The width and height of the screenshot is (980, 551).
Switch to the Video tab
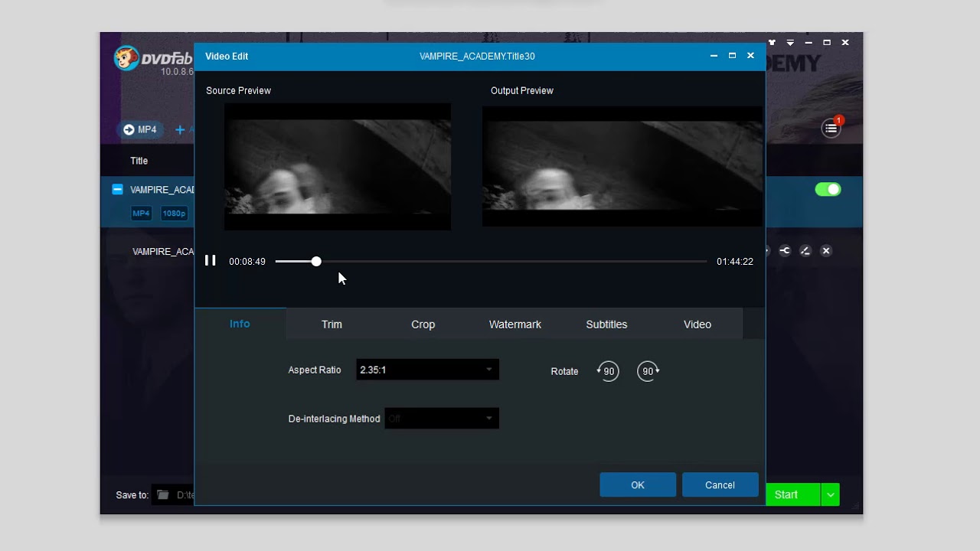tap(697, 324)
